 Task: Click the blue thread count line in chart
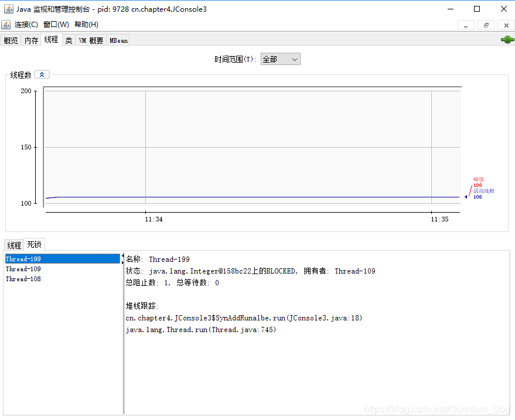point(253,197)
